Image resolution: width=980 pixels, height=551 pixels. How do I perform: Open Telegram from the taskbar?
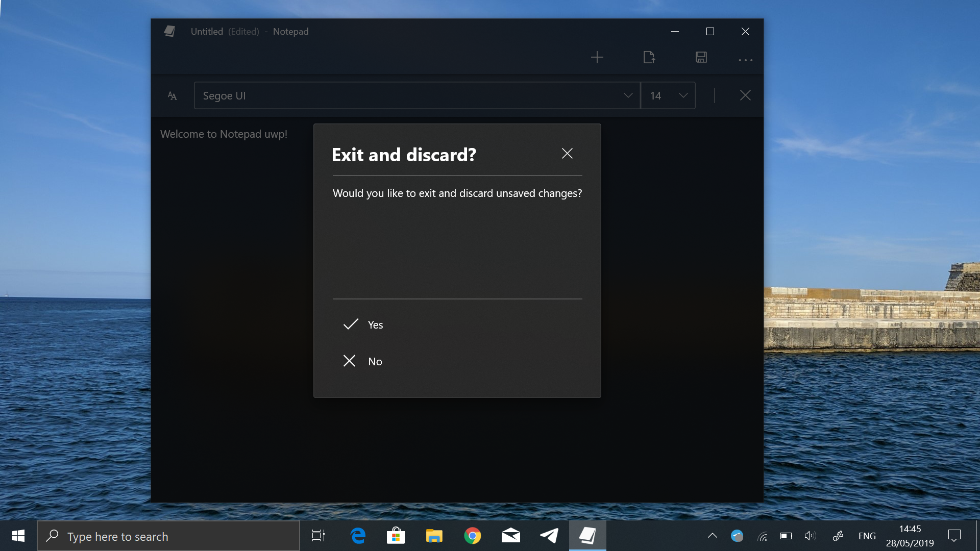(x=549, y=536)
